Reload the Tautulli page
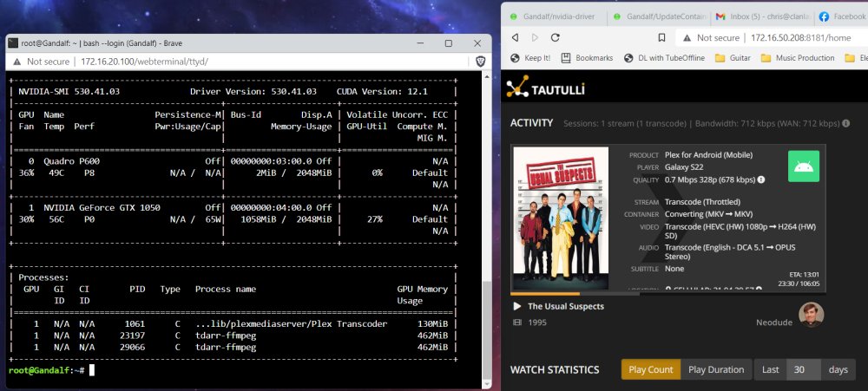868x391 pixels. pyautogui.click(x=556, y=37)
